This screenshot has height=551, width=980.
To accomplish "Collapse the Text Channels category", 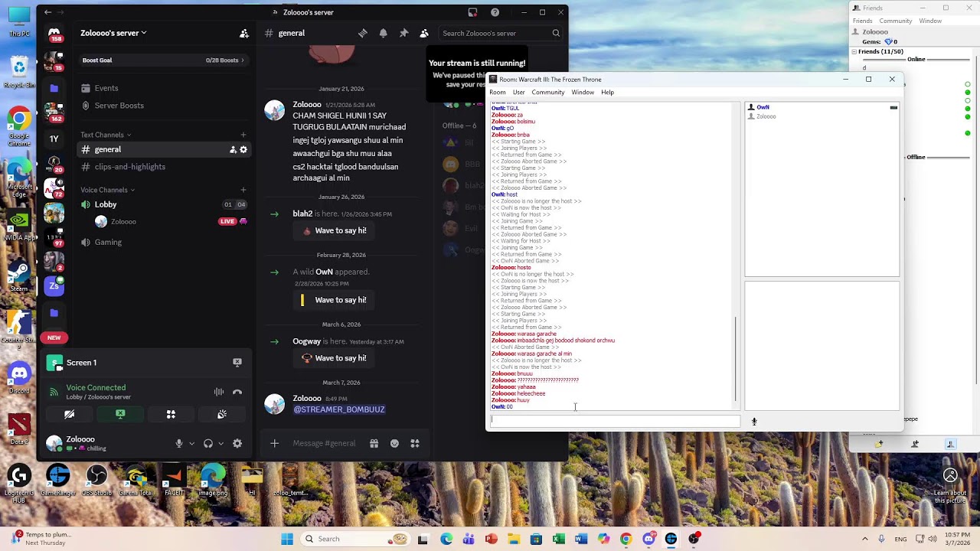I will tap(106, 135).
